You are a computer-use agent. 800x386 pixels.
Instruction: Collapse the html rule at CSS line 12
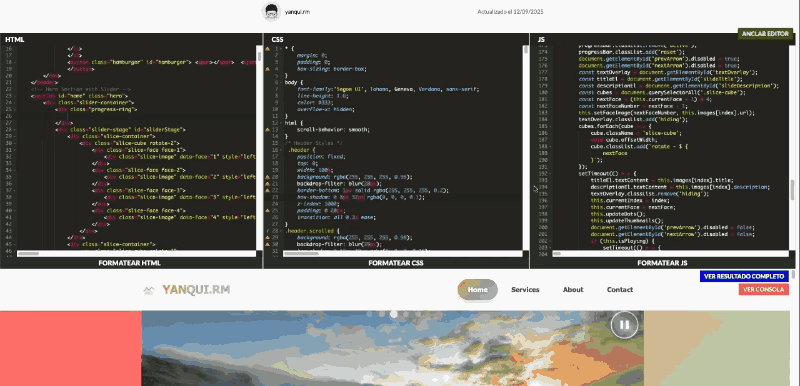pos(281,123)
